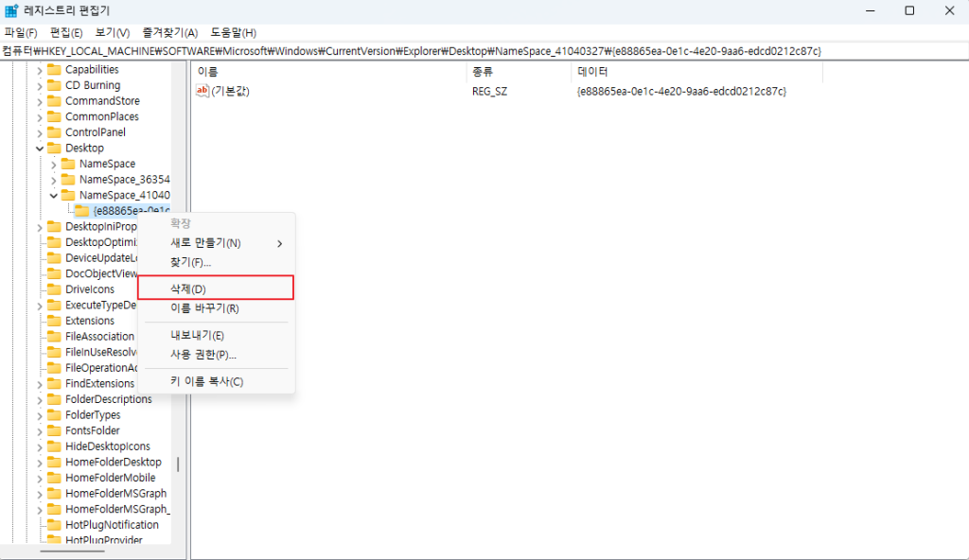Click the {e88865ea-0e1c-4e20-9aa6-edcd0212c87c} data cell
The image size is (969, 560).
point(681,92)
